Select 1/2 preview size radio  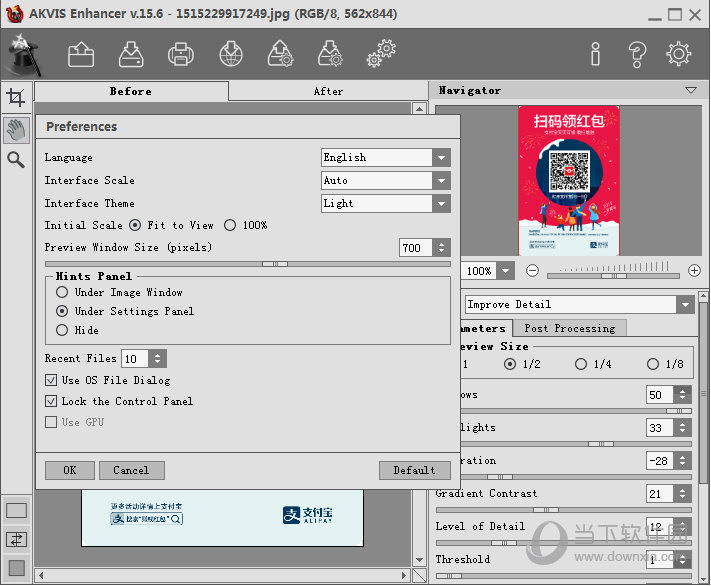510,364
